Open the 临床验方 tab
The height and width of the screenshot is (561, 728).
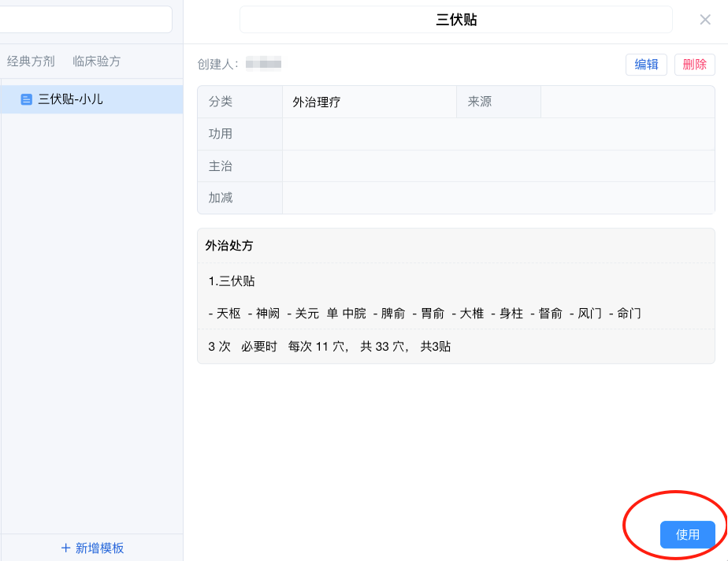coord(97,61)
